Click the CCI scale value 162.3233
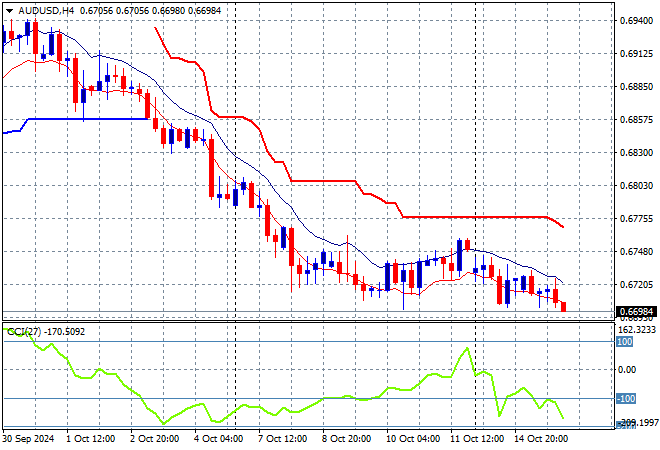 (638, 330)
